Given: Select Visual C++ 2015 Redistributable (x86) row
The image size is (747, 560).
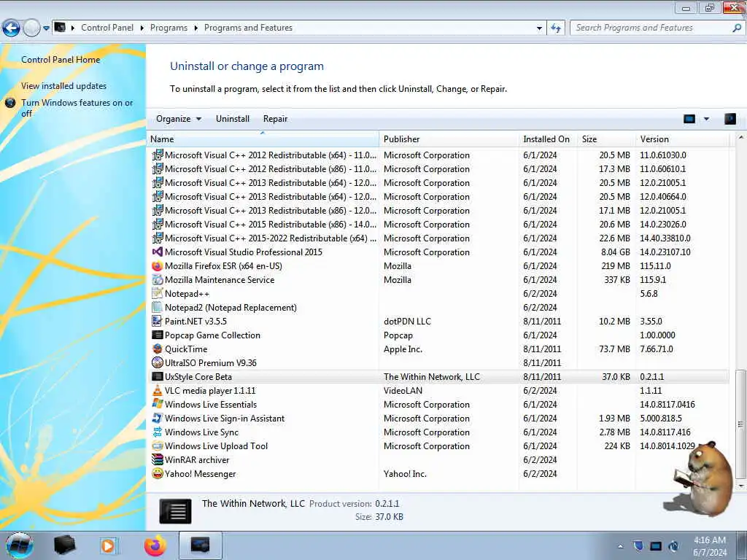Looking at the screenshot, I should 439,225.
